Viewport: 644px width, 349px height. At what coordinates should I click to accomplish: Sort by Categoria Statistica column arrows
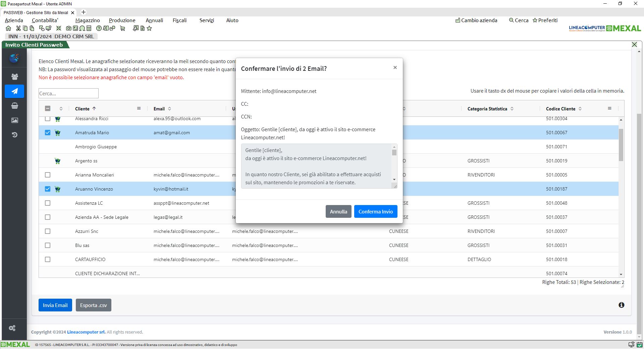click(512, 109)
